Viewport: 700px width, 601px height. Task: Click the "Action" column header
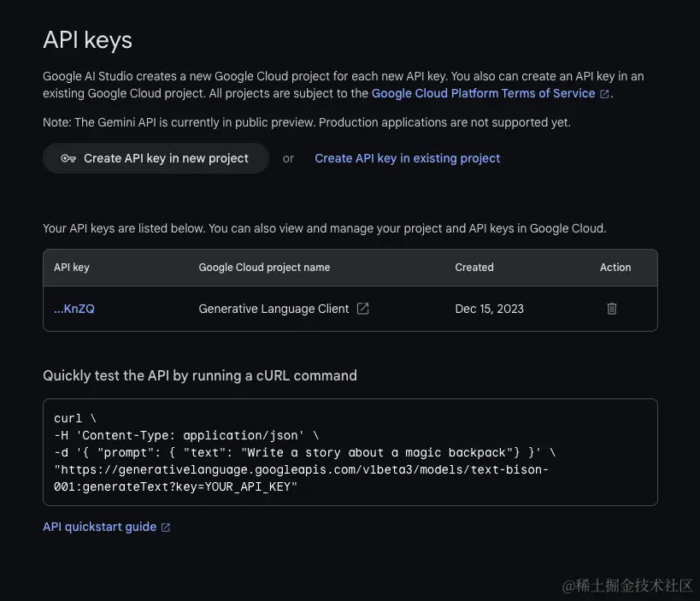pyautogui.click(x=615, y=268)
